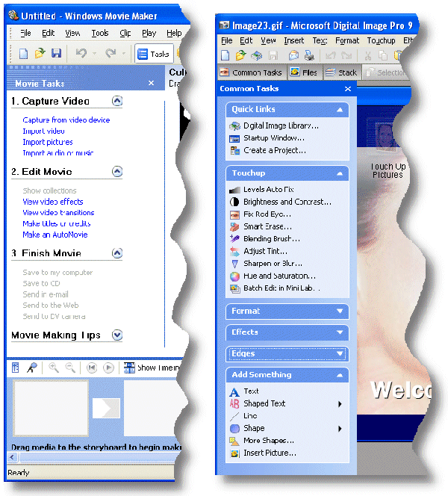Click Import video link
The width and height of the screenshot is (448, 496).
tap(43, 131)
